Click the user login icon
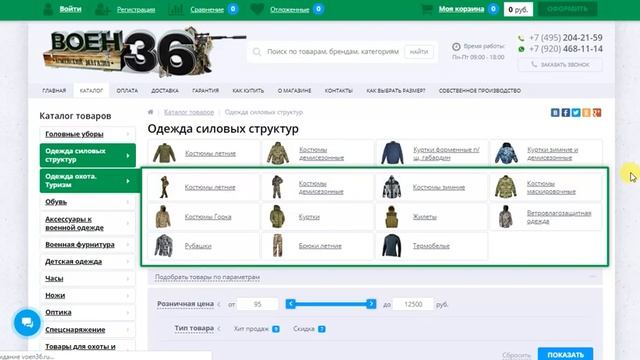Screen dimensions: 640x360 (x=48, y=9)
